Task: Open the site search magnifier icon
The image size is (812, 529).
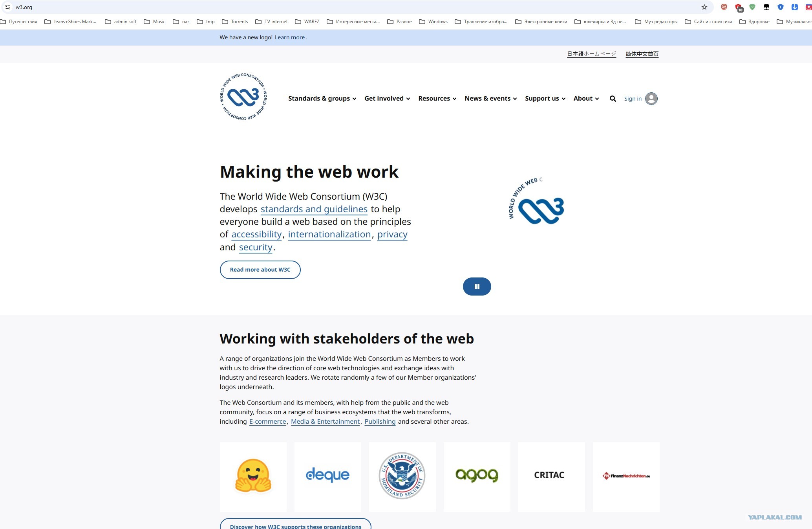Action: pos(613,99)
